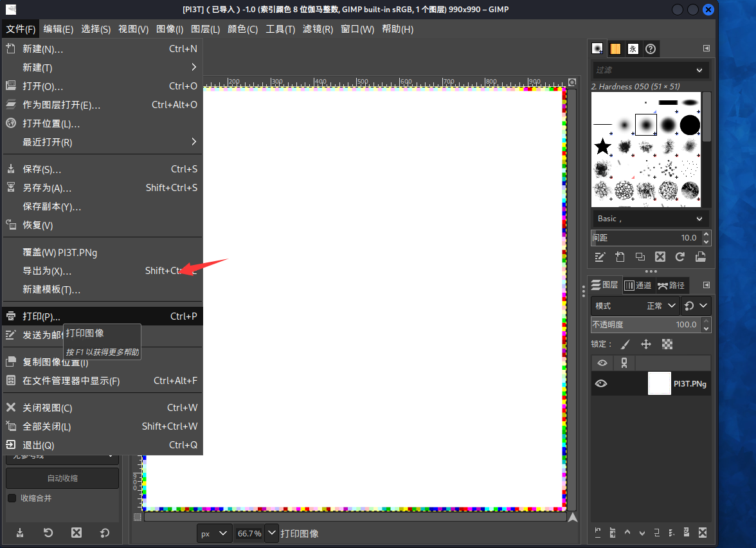Switch to the 通道 channels tab

click(x=638, y=285)
